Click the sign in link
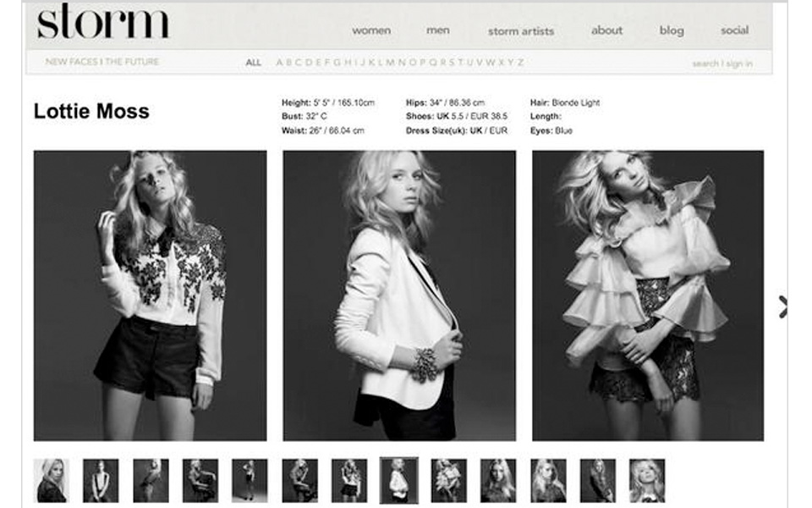 point(738,63)
